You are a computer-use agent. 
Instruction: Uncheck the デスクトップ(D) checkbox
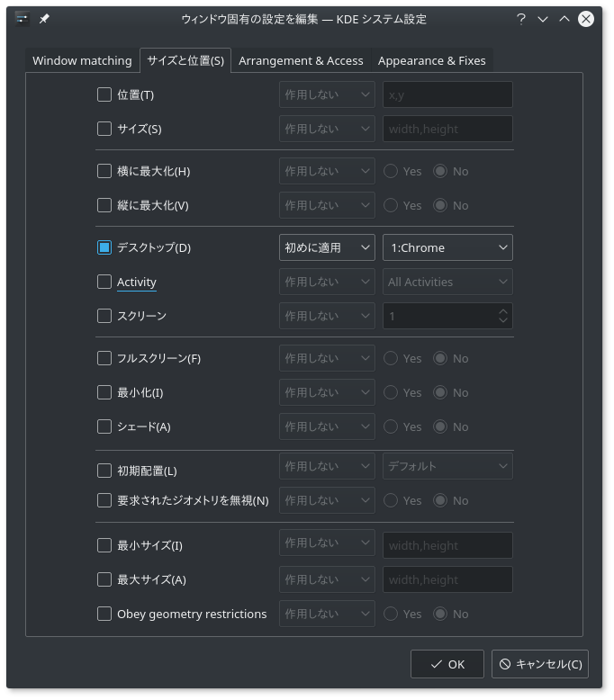tap(104, 247)
